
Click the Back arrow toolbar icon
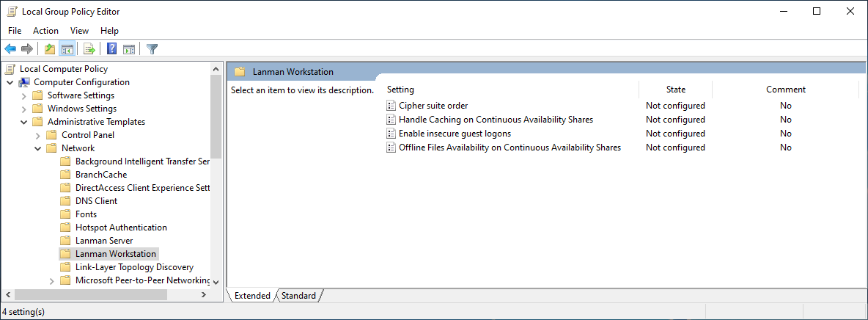(10, 49)
